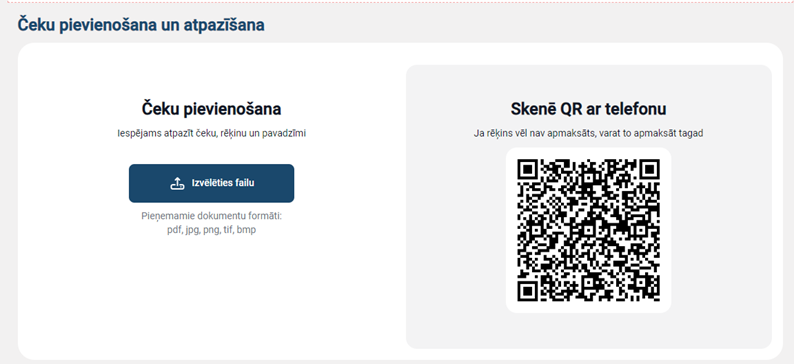Open the QR code image
794x364 pixels.
(588, 230)
